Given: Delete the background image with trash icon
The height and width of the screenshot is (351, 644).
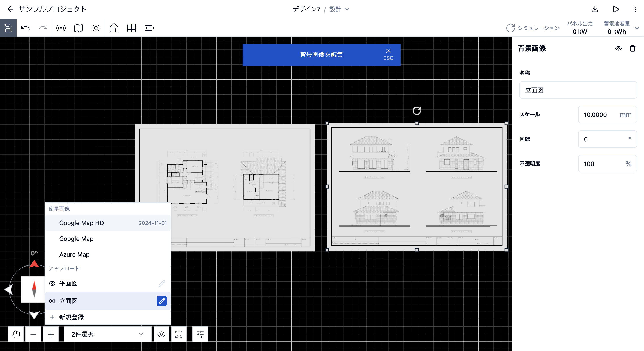Looking at the screenshot, I should pyautogui.click(x=633, y=48).
